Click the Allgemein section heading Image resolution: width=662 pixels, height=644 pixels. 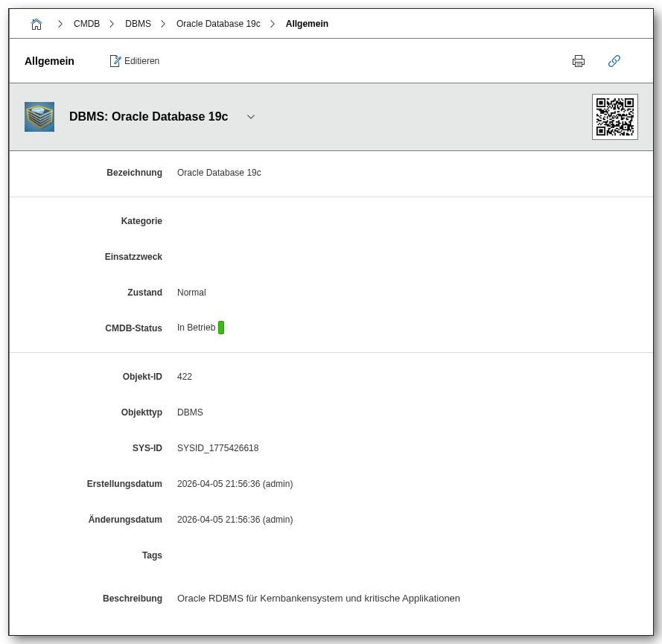(49, 61)
